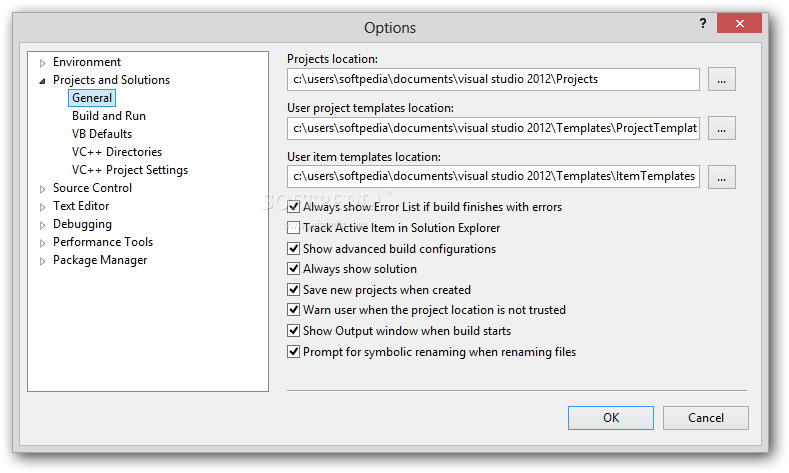
Task: Select VB Defaults in the tree
Action: [102, 134]
